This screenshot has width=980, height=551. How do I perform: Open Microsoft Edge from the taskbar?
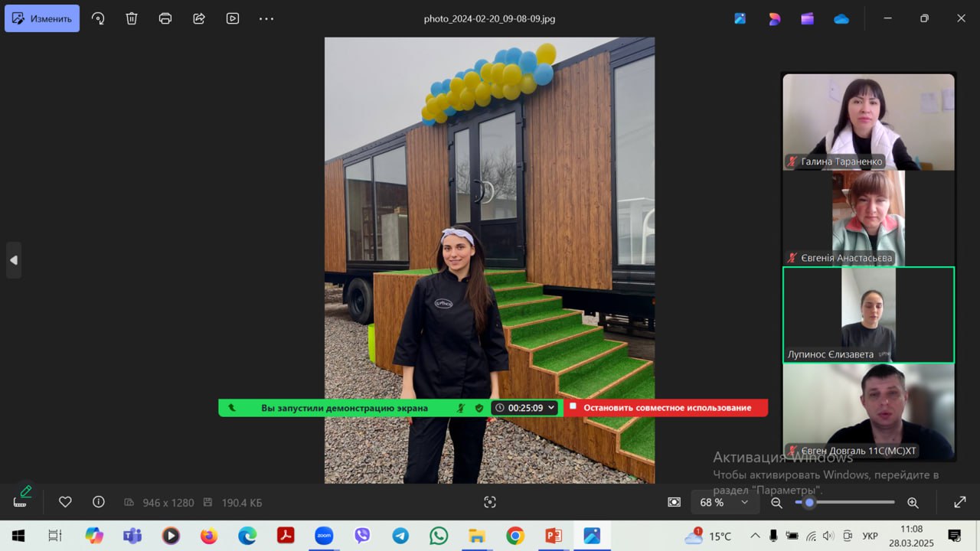[247, 536]
